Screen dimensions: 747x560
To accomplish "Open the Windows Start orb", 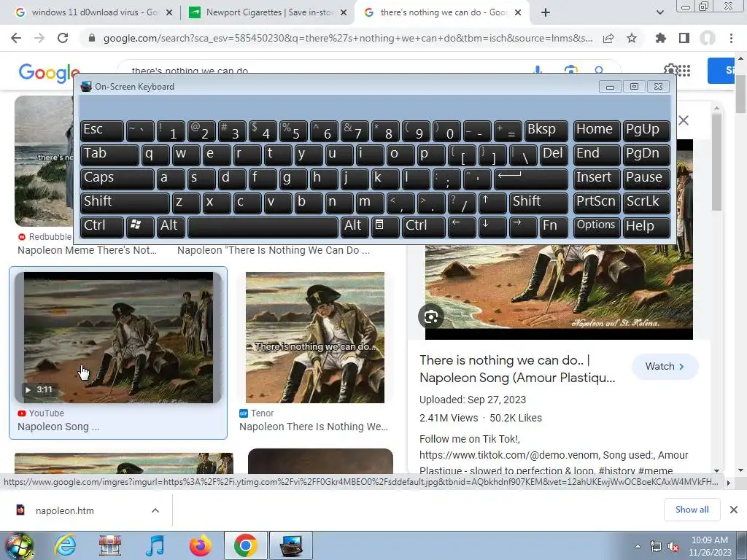I will coord(19,545).
